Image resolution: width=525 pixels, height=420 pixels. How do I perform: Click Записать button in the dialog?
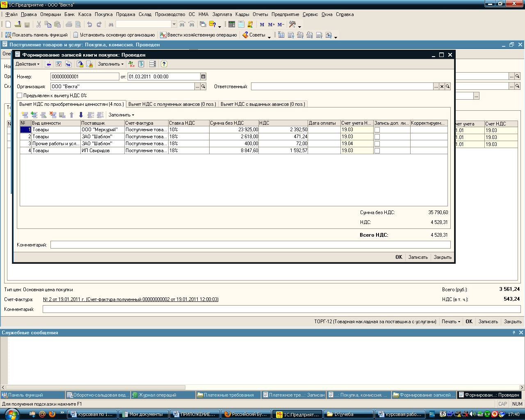[x=418, y=257]
